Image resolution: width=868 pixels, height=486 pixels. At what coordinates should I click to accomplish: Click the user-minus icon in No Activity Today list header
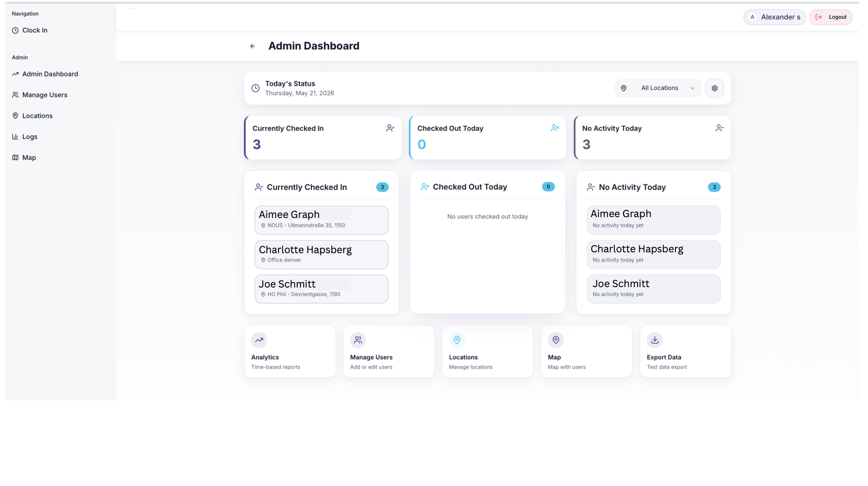pyautogui.click(x=591, y=187)
